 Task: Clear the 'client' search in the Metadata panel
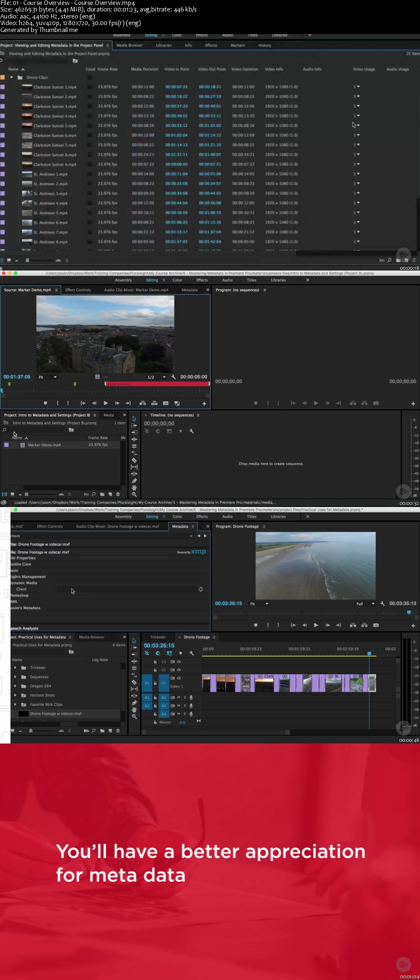[191, 536]
